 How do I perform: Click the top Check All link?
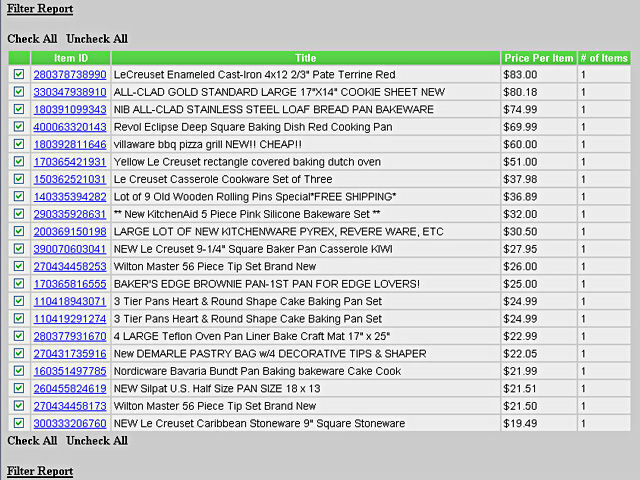pyautogui.click(x=32, y=39)
